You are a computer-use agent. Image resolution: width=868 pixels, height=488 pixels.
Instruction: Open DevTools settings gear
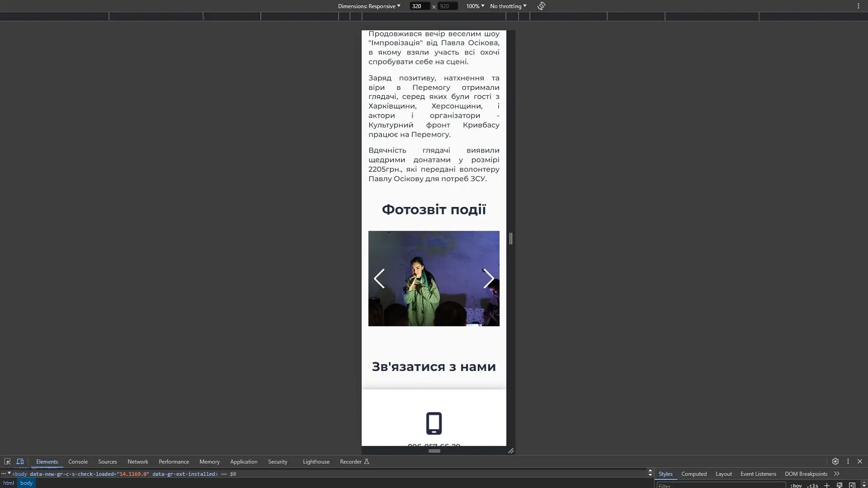835,461
